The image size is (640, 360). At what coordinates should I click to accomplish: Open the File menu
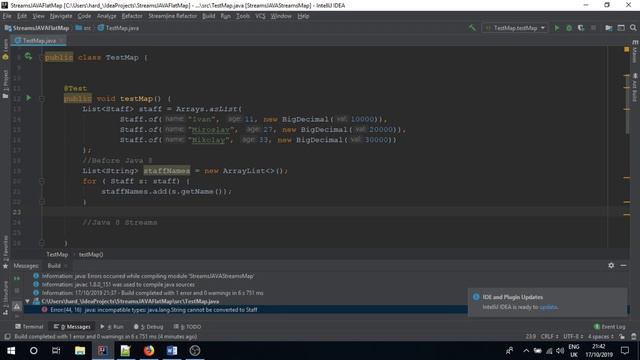pos(7,16)
